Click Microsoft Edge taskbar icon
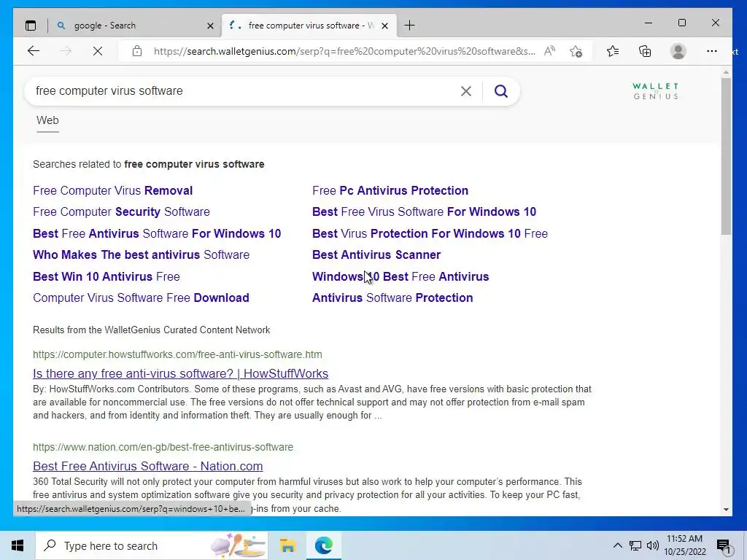 323,545
